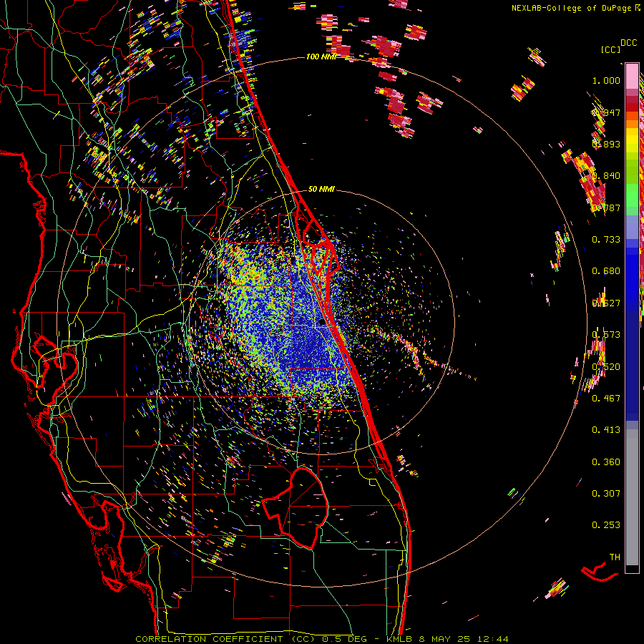
Task: Click the NEXLAB-College of DuPage title text
Action: [x=575, y=8]
